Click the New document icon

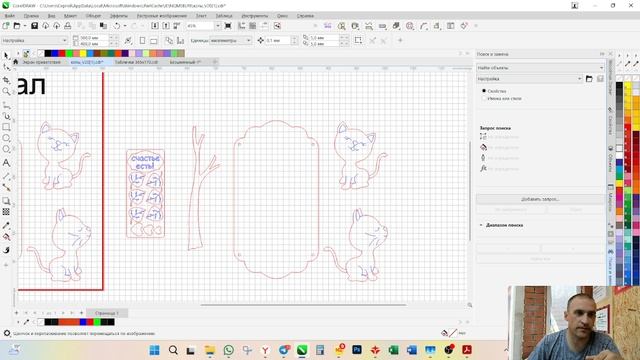point(6,26)
